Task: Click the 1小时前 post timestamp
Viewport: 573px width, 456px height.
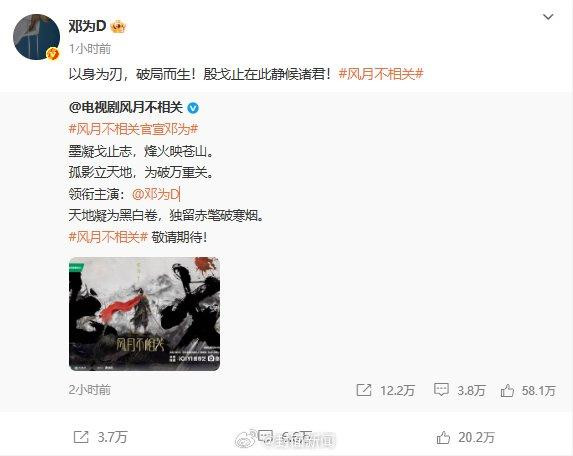Action: (90, 49)
